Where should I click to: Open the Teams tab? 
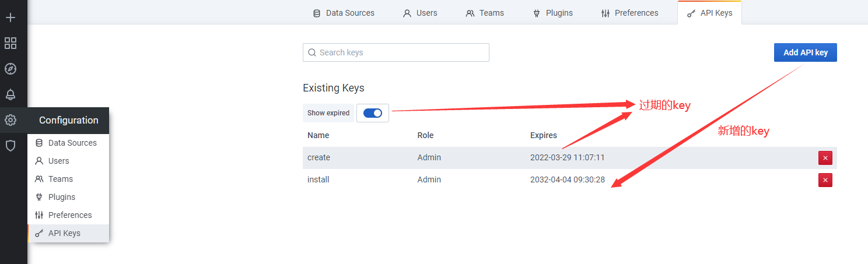point(485,13)
